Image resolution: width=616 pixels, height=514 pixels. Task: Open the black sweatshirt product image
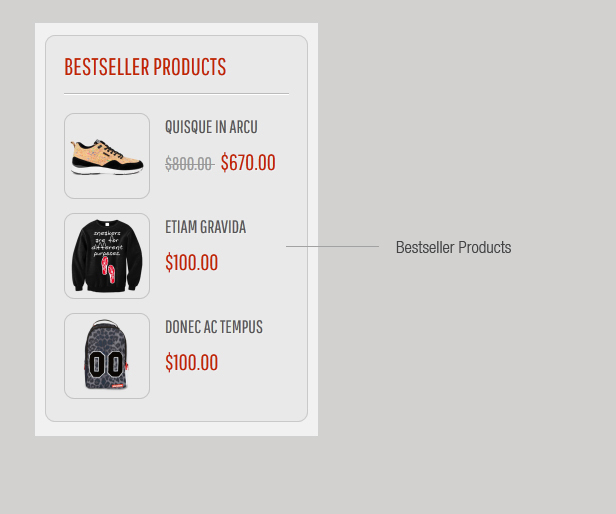click(x=107, y=256)
